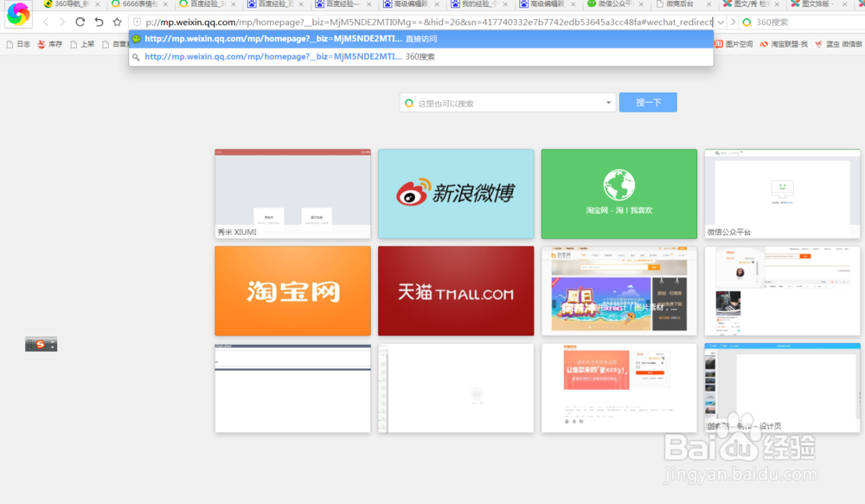865x504 pixels.
Task: Open the orange promo banner site thumbnail
Action: [x=619, y=387]
